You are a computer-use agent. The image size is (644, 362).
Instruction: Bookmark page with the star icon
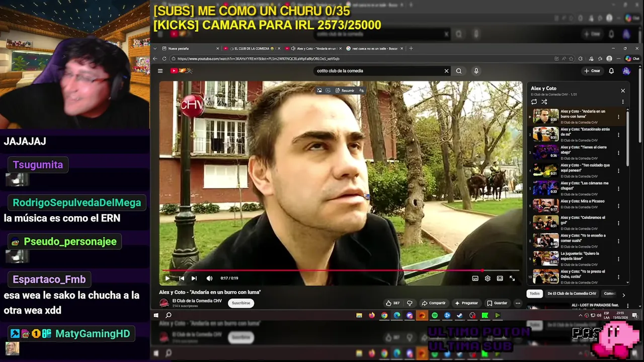coord(572,59)
